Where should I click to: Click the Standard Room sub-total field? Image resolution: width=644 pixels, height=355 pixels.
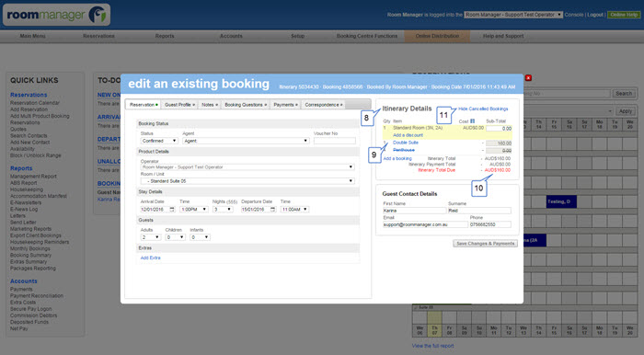[499, 129]
